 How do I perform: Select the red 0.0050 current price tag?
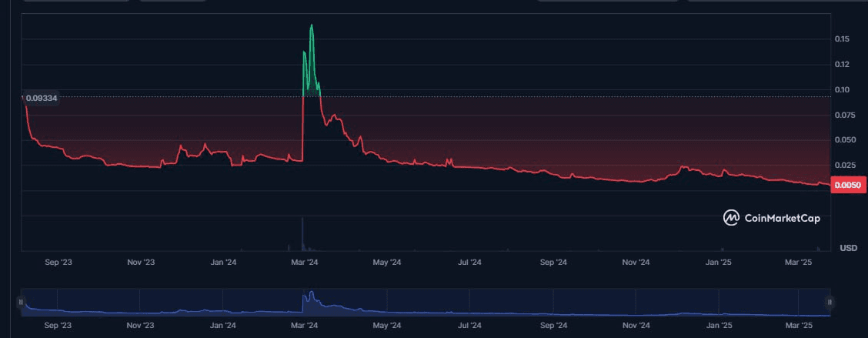click(849, 186)
